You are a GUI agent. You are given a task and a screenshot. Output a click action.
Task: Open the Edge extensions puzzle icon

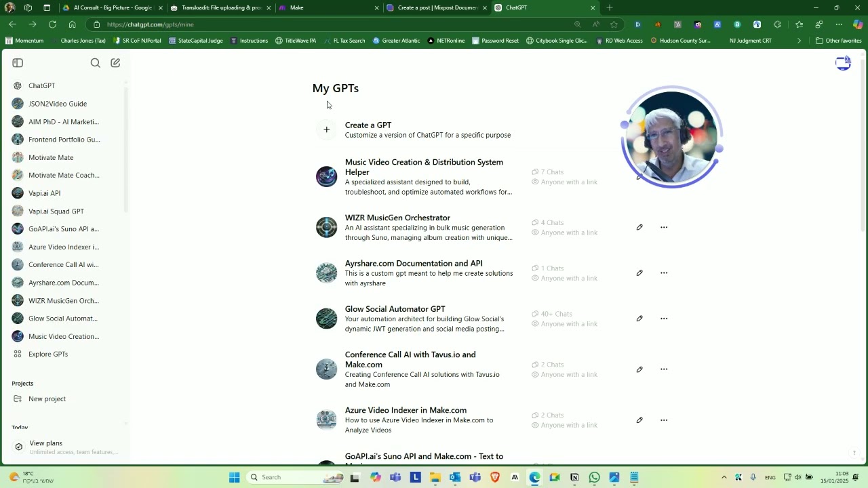pyautogui.click(x=777, y=24)
